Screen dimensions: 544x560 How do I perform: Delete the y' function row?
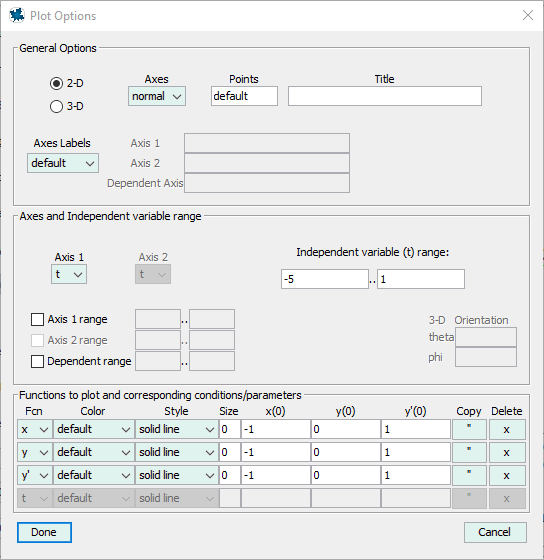[x=507, y=475]
